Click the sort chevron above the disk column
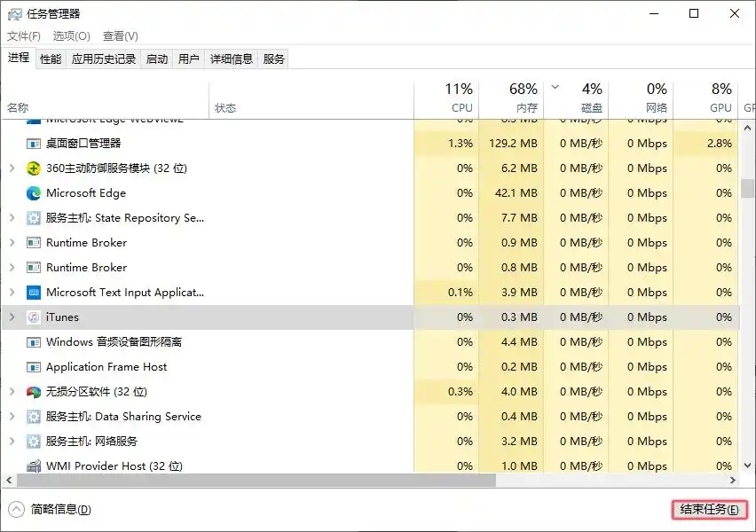Viewport: 756px width, 532px height. [555, 87]
